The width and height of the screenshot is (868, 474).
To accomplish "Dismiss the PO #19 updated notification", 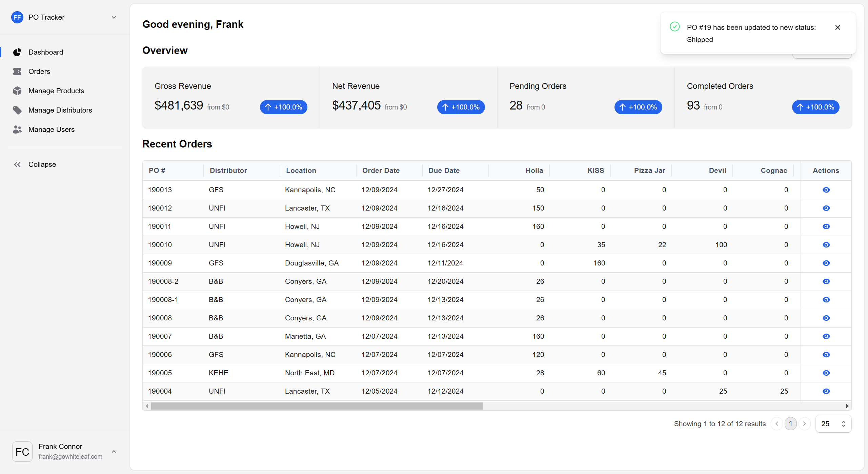I will pyautogui.click(x=837, y=27).
